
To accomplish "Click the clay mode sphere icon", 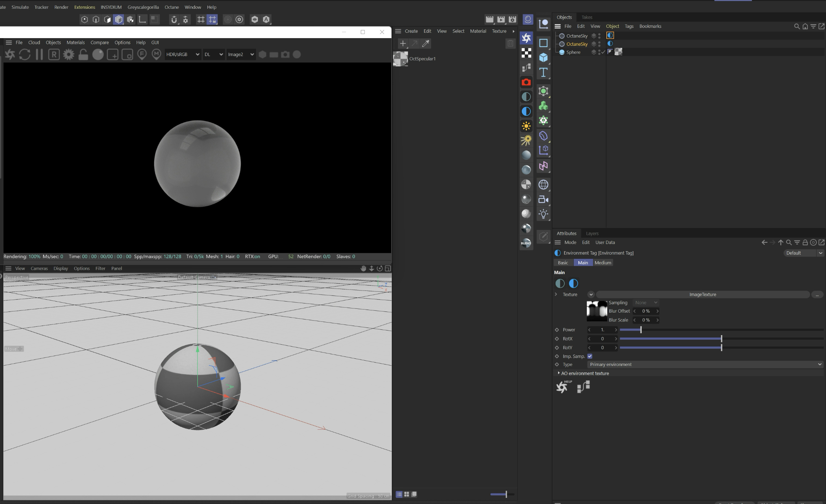I will (x=98, y=55).
